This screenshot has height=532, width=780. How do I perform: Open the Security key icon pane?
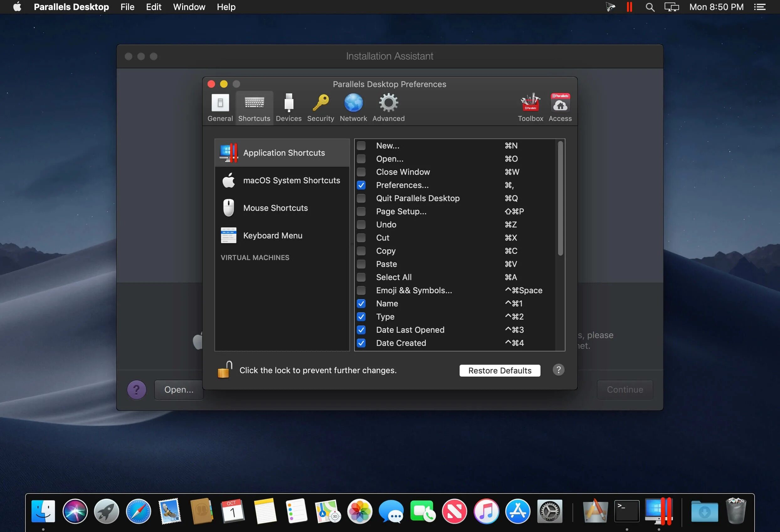[320, 108]
